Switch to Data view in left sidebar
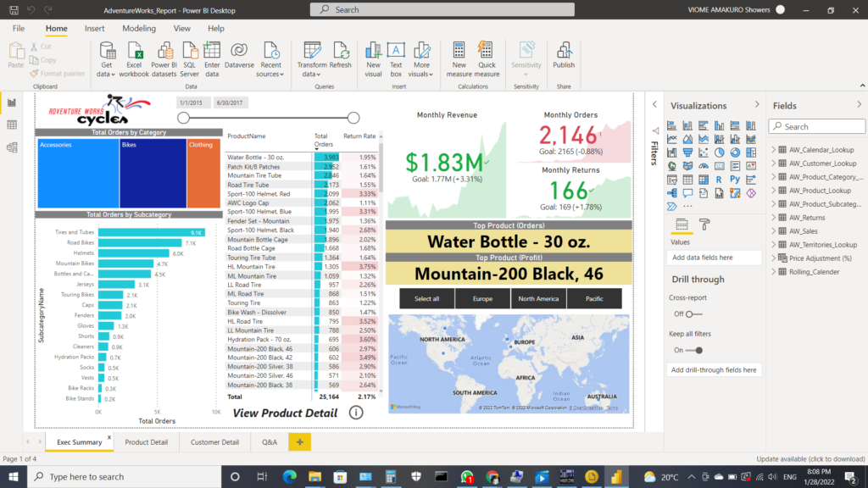Screen dimensions: 868x488 [x=12, y=125]
